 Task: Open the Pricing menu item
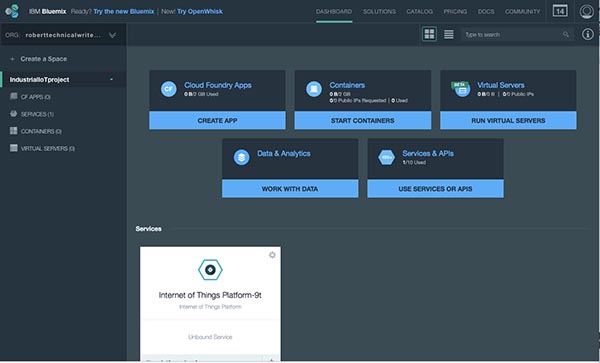pos(455,11)
